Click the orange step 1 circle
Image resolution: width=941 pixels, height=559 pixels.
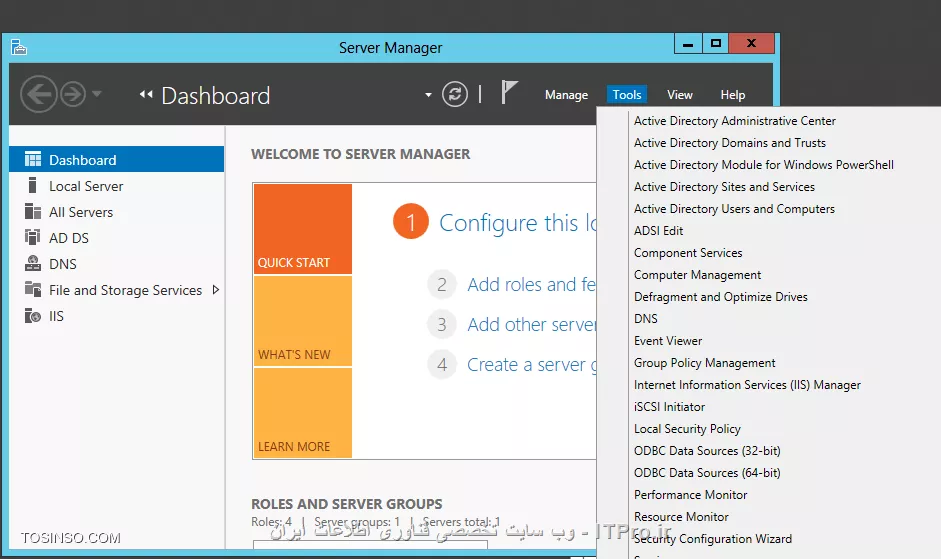point(410,222)
